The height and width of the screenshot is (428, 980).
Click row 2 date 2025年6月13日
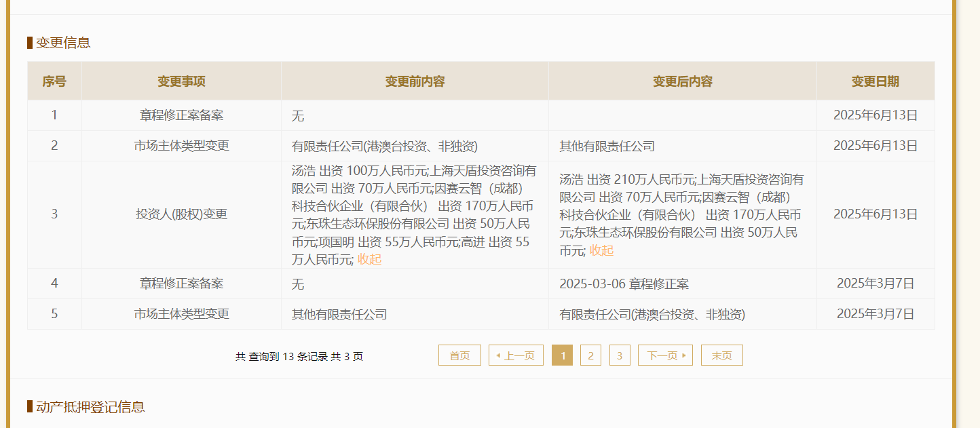(x=875, y=146)
